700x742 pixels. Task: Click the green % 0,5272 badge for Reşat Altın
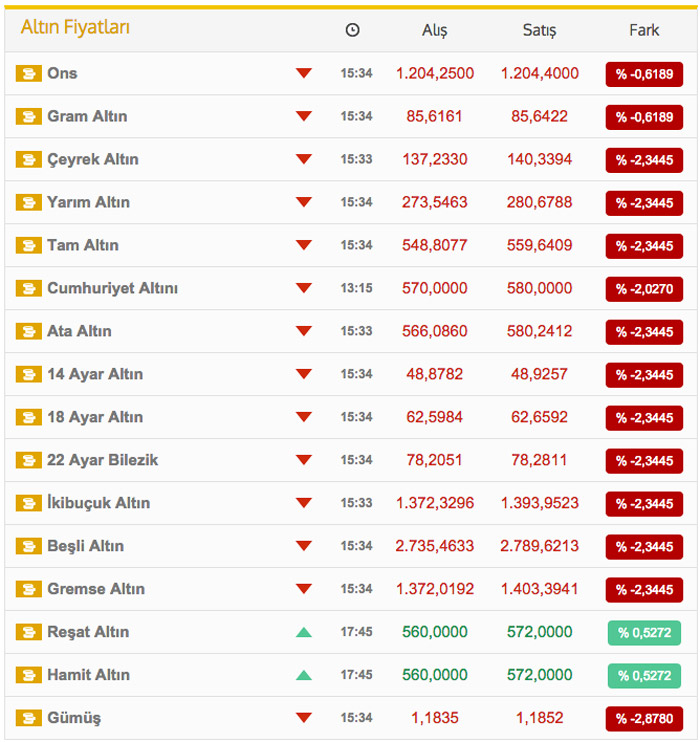644,632
